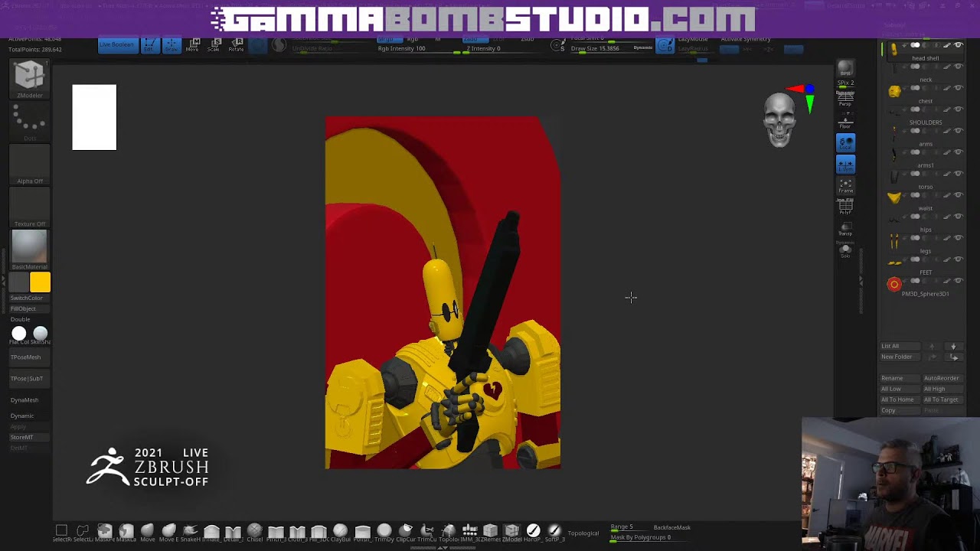This screenshot has height=551, width=980.
Task: Click the FillObject button
Action: click(x=29, y=308)
